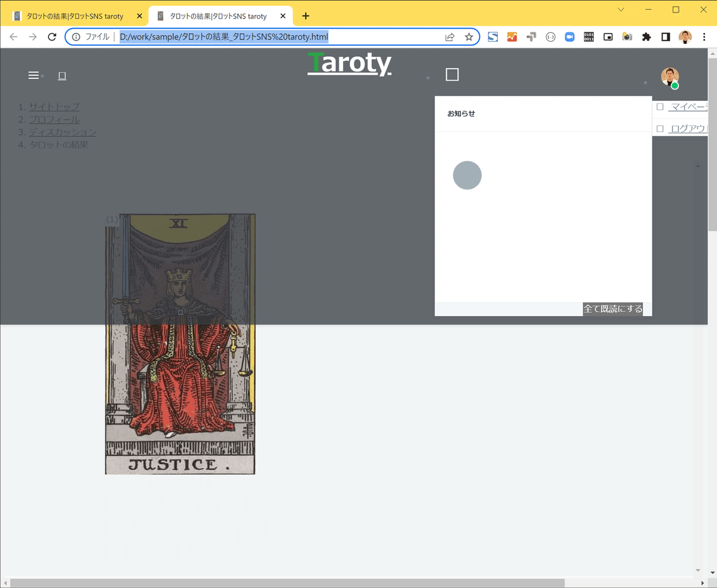Click the お知らせ heading
The height and width of the screenshot is (588, 717).
[x=461, y=114]
